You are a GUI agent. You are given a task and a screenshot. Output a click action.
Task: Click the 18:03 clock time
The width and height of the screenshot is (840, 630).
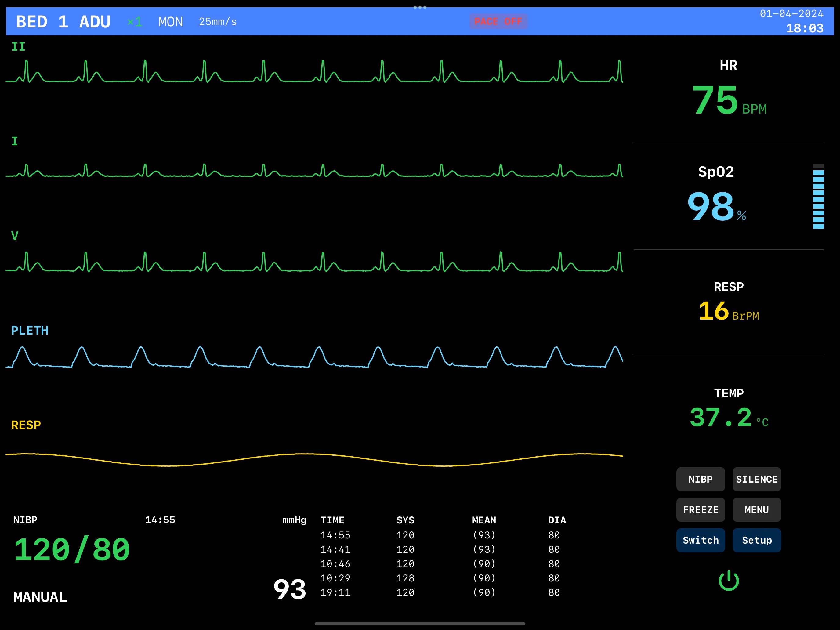click(x=805, y=28)
